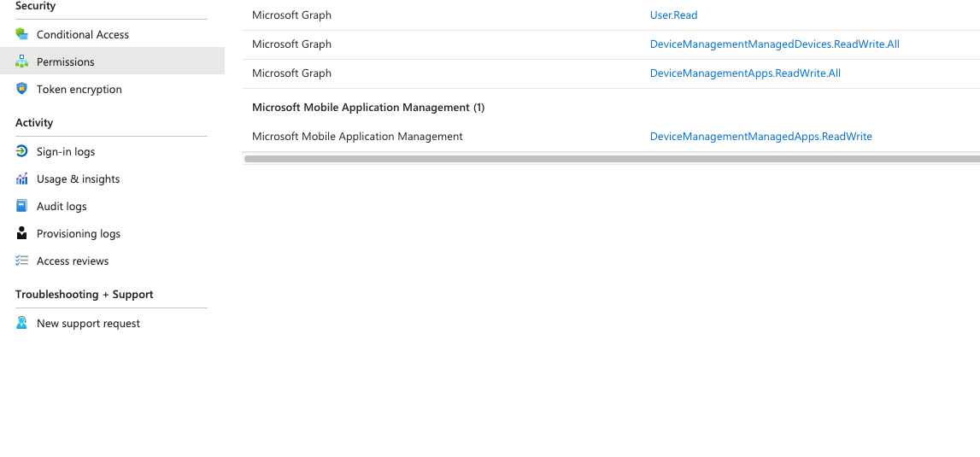
Task: Open Conditional Access in sidebar
Action: click(83, 35)
